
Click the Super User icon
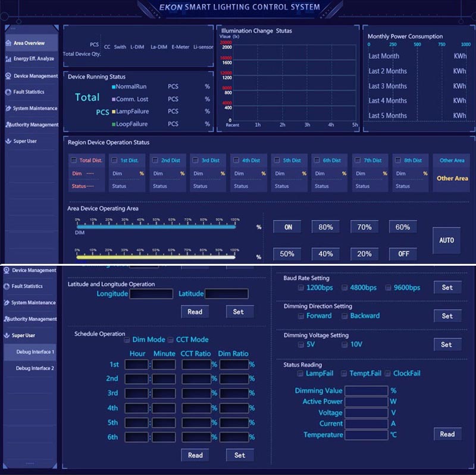click(8, 141)
